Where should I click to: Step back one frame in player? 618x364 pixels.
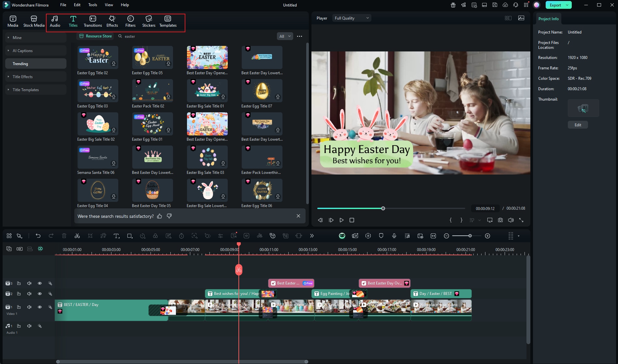coord(320,220)
